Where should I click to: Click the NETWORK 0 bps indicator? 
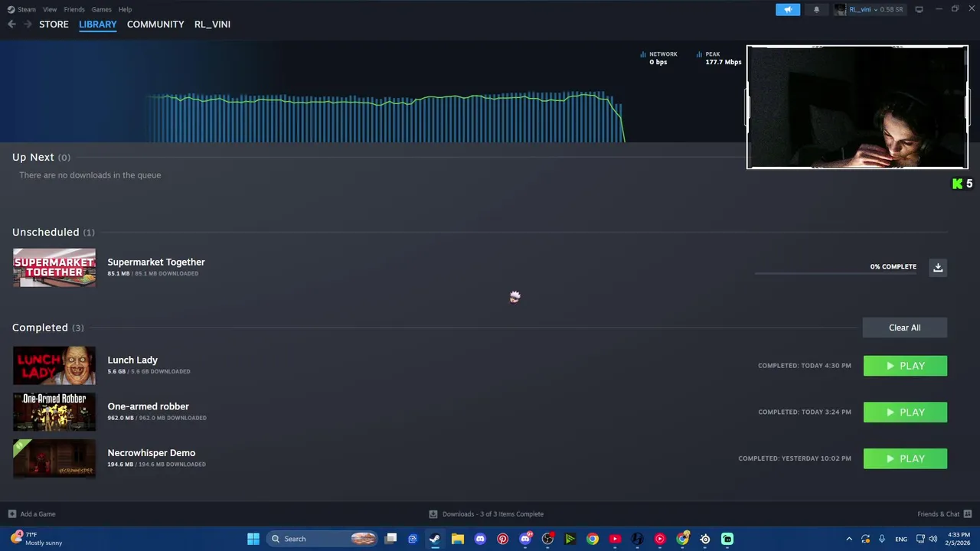click(x=658, y=58)
